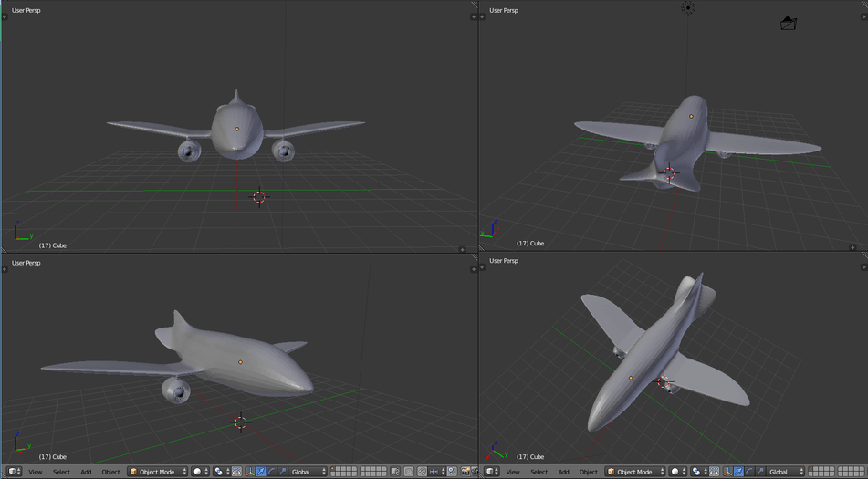Click 3D cursor in top-left viewport
Viewport: 868px width, 479px height.
coord(258,197)
